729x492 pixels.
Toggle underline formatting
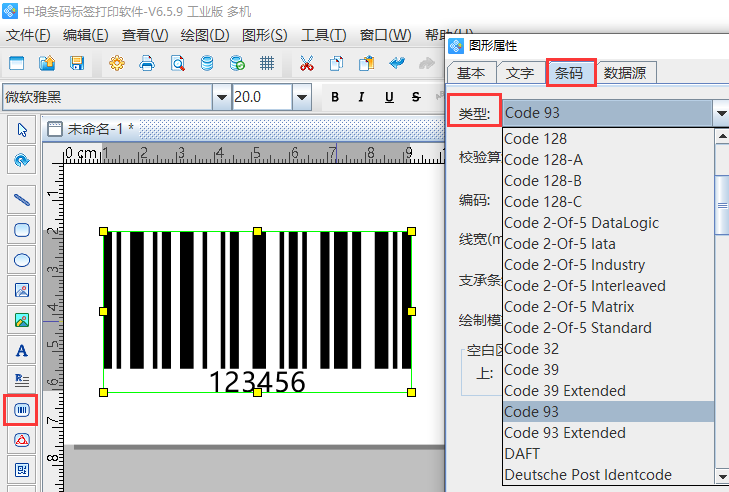389,97
